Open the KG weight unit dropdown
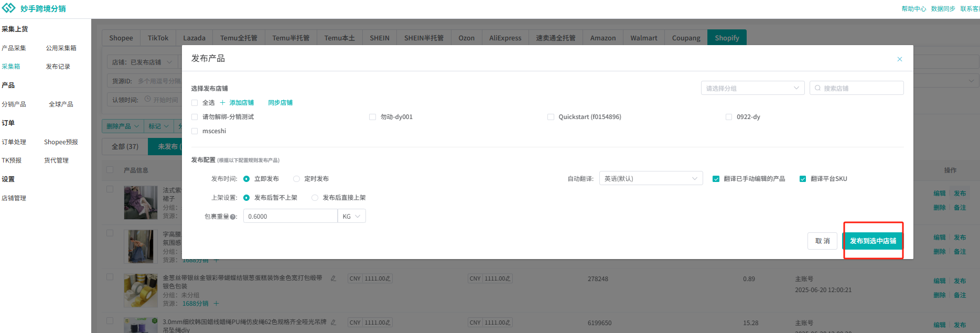 point(352,216)
